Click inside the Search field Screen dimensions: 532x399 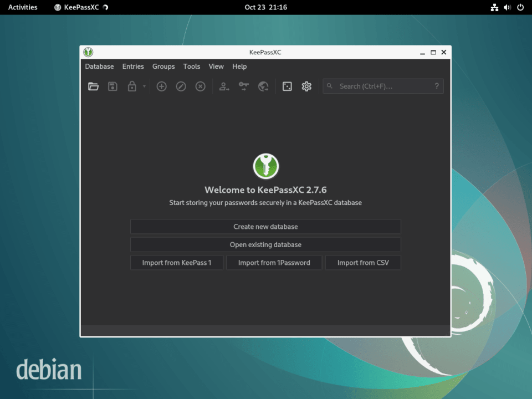[382, 86]
